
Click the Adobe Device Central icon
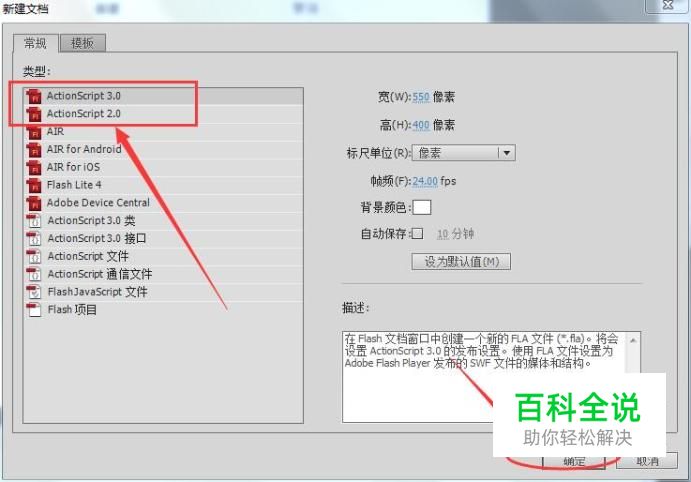[x=33, y=203]
